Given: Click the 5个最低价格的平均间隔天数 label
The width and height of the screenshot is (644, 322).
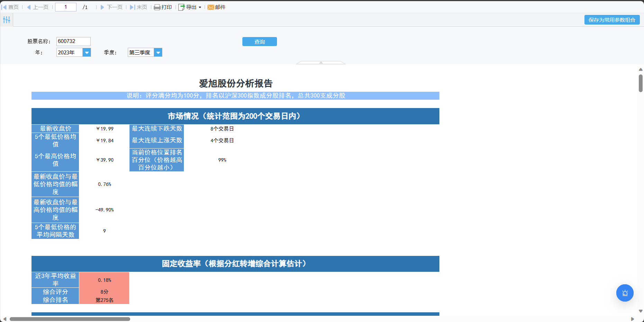Looking at the screenshot, I should (55, 231).
